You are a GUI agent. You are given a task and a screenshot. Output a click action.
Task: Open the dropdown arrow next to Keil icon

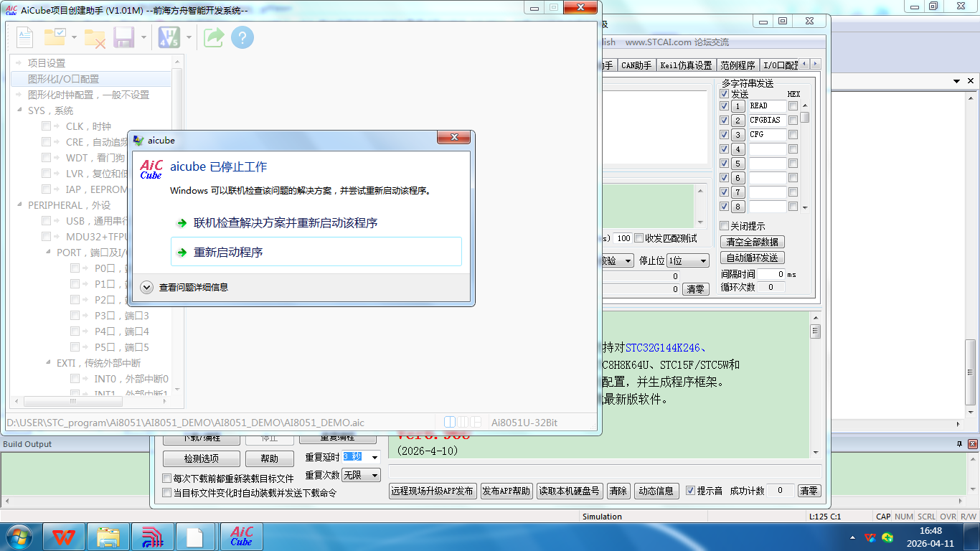(189, 37)
